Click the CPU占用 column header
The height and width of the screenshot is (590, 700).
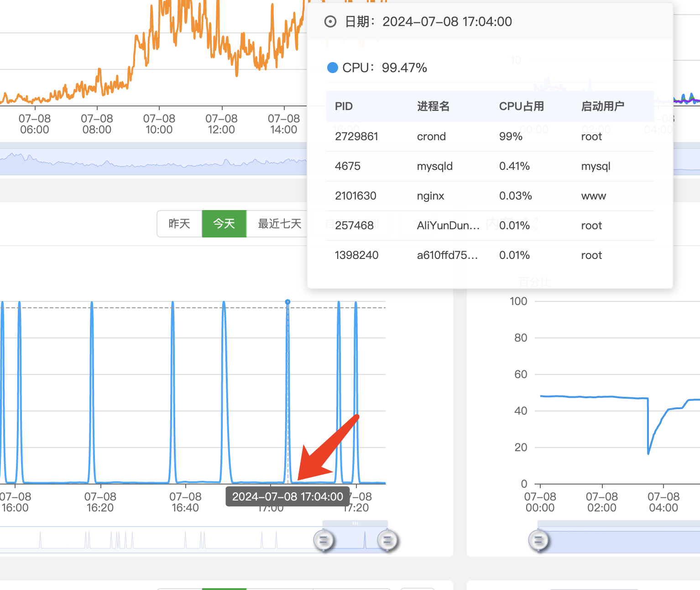522,106
